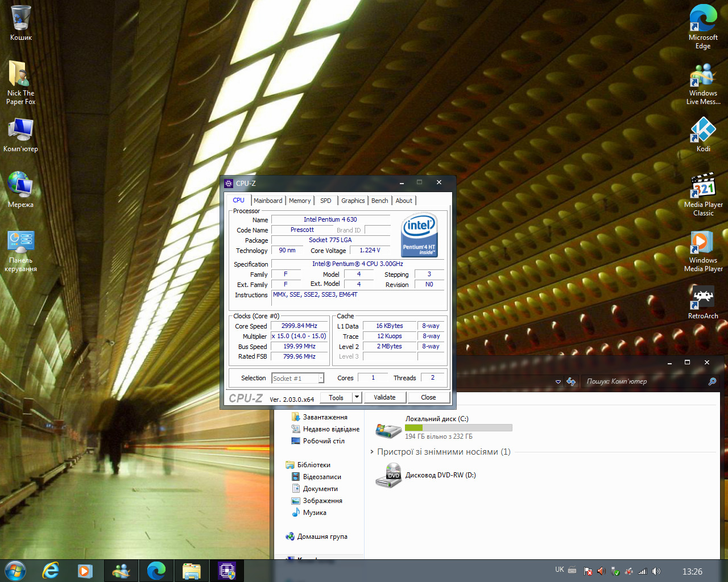Open the address bar history dropdown arrow
Image resolution: width=728 pixels, height=582 pixels.
click(558, 382)
